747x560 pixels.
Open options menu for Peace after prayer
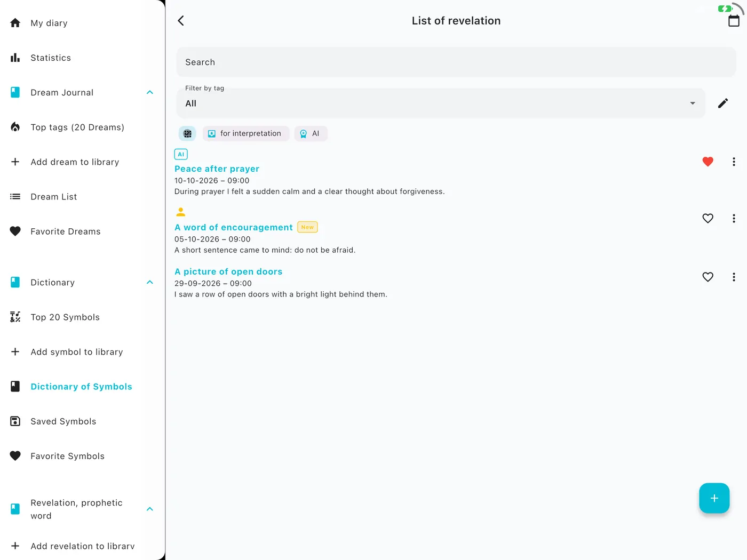click(734, 162)
